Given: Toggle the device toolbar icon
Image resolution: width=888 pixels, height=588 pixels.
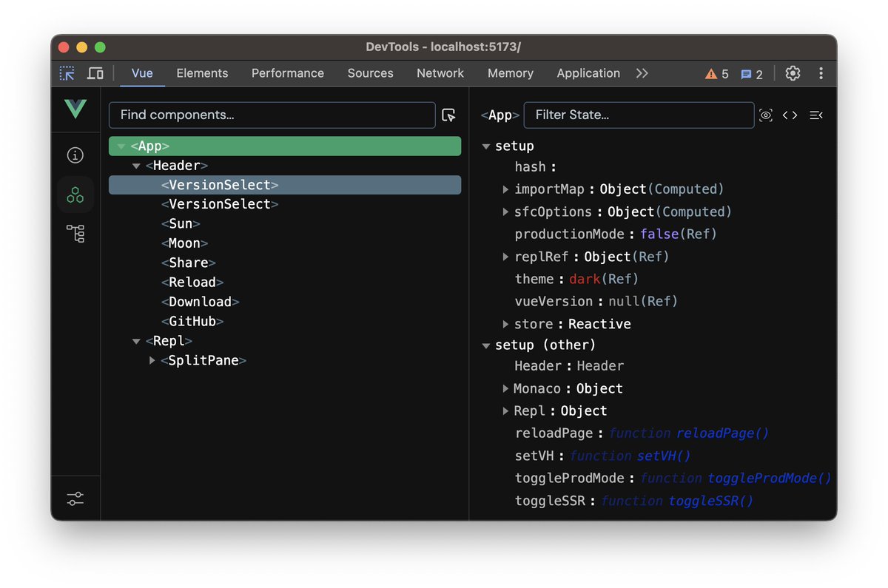Looking at the screenshot, I should [x=95, y=73].
